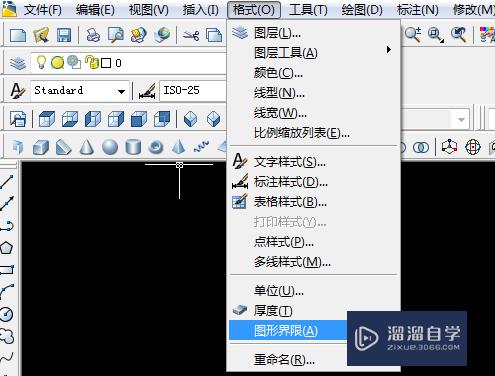
Task: Select the Arc draw tool
Action: (x=7, y=292)
